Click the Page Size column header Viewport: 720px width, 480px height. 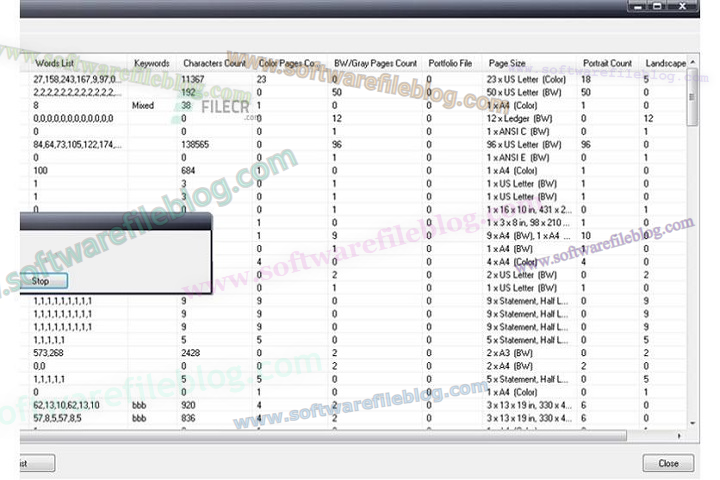(507, 63)
